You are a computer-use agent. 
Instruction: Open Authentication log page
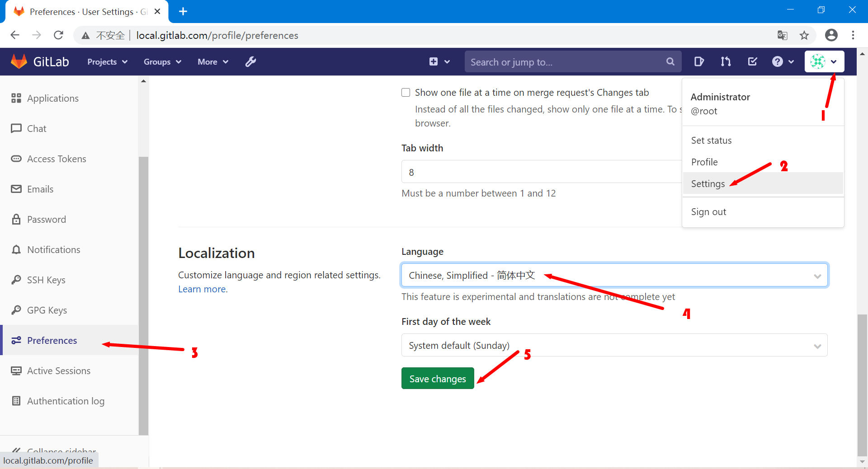(66, 401)
